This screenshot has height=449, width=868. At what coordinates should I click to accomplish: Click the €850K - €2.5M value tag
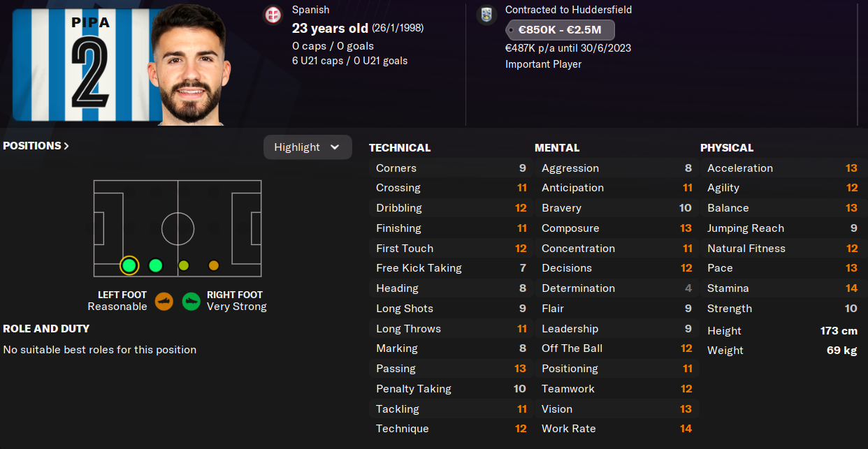pyautogui.click(x=560, y=30)
